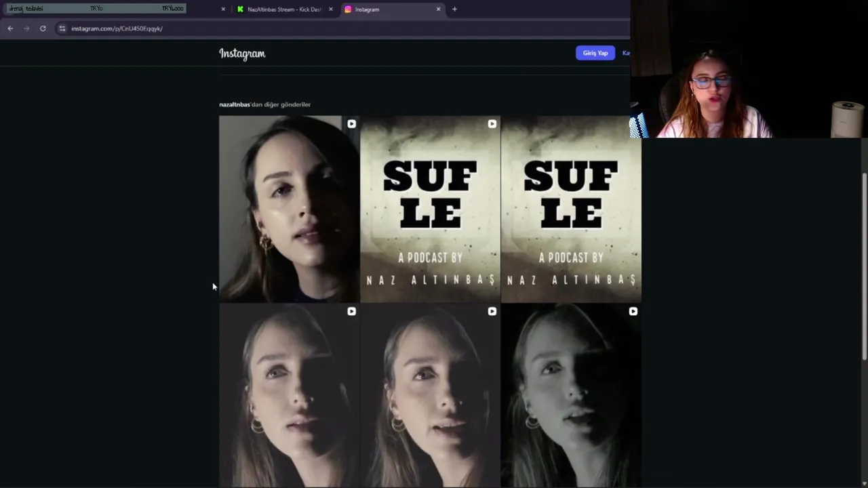Open the right SUFLE podcast post in top row
The width and height of the screenshot is (868, 488).
tap(571, 209)
